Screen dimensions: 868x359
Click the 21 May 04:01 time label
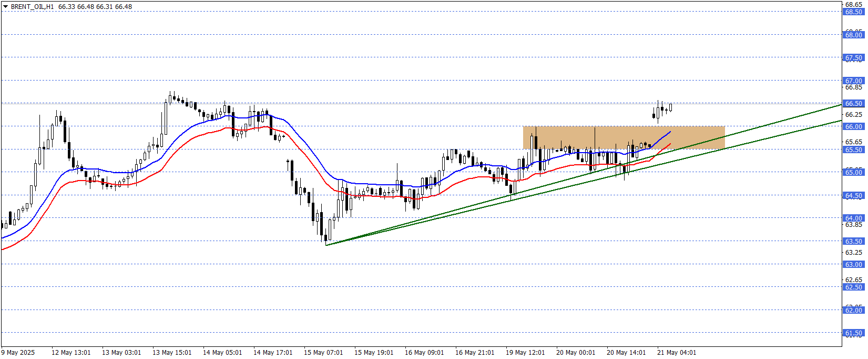tap(677, 353)
